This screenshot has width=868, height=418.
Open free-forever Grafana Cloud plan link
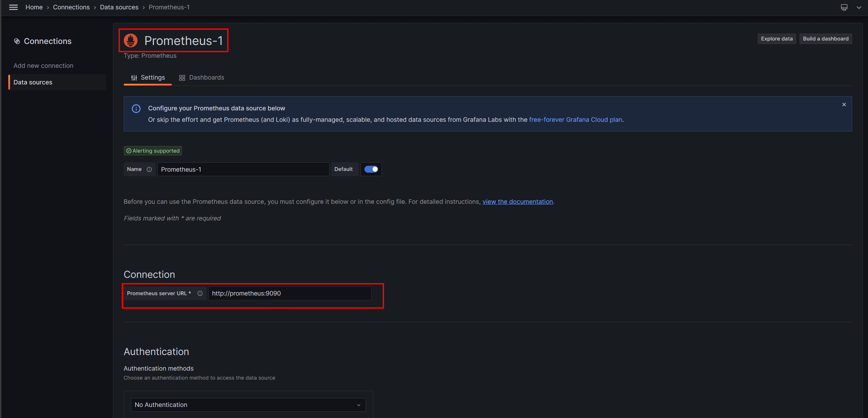[x=575, y=120]
